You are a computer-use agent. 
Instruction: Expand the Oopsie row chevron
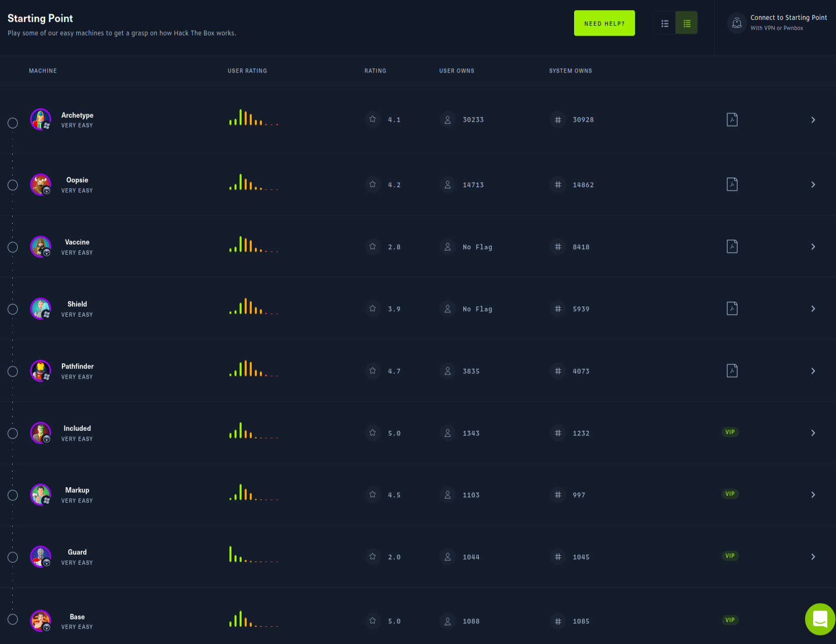point(813,185)
